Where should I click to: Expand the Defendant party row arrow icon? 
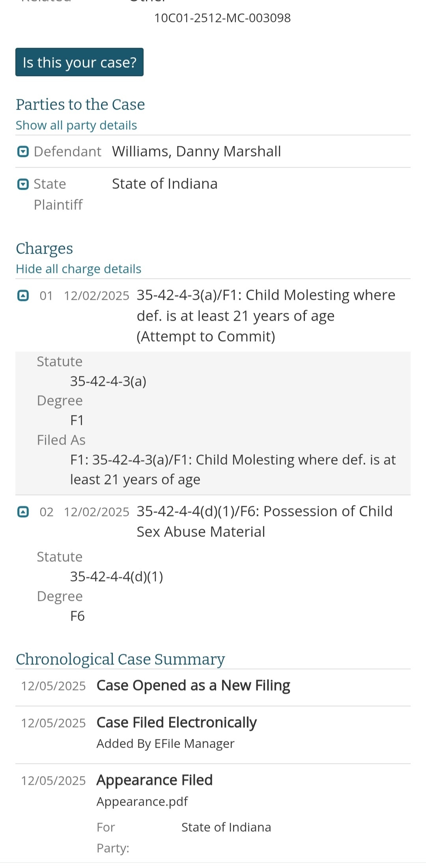23,152
